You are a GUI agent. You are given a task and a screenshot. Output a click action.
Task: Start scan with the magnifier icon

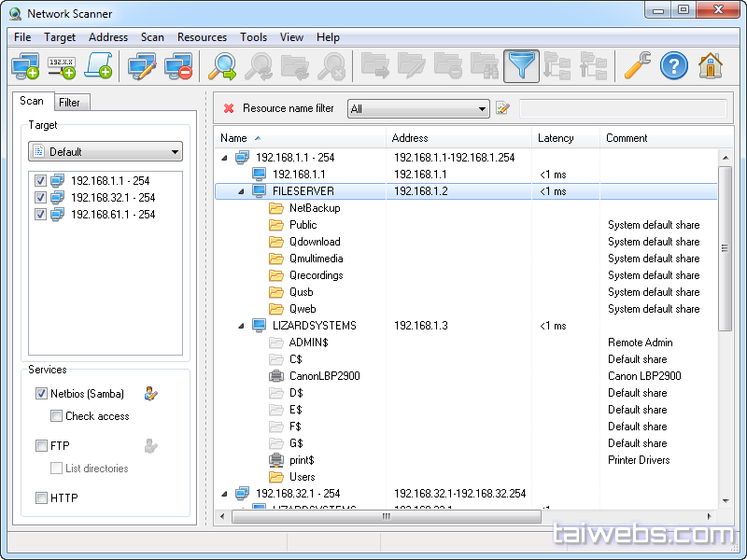pos(221,66)
